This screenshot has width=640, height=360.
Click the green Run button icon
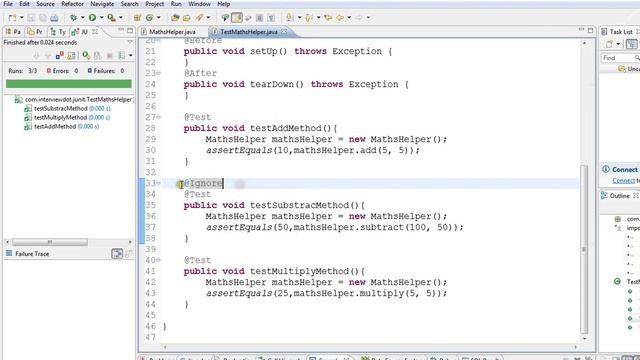coord(93,18)
